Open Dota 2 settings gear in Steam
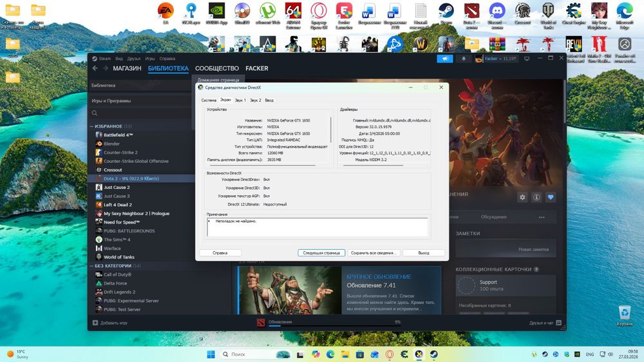This screenshot has width=644, height=362. pos(522,197)
